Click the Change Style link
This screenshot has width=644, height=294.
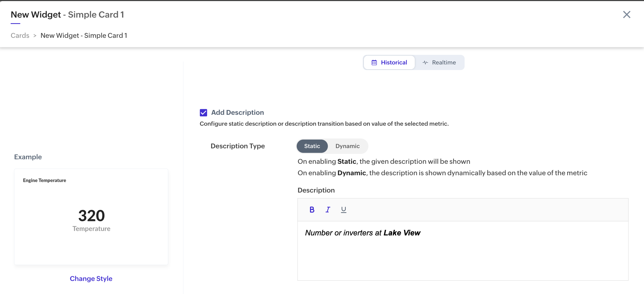point(91,279)
